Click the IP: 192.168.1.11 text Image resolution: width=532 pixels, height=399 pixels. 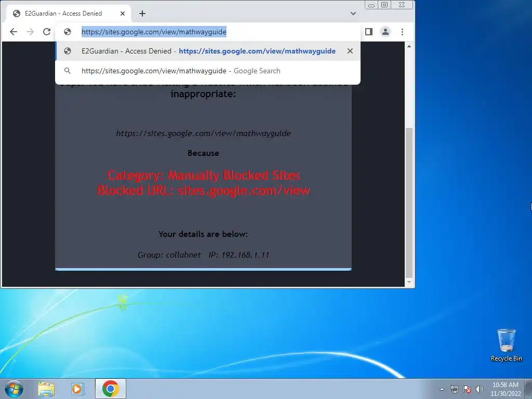pyautogui.click(x=239, y=255)
